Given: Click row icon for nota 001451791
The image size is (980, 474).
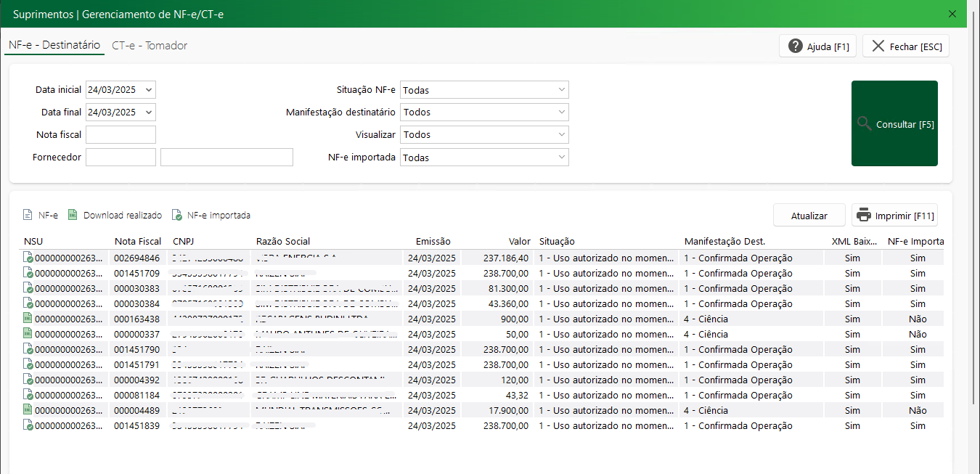Looking at the screenshot, I should tap(28, 364).
